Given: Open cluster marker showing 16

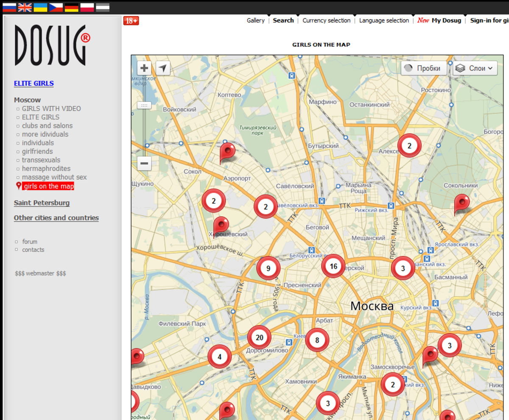Looking at the screenshot, I should tap(333, 266).
